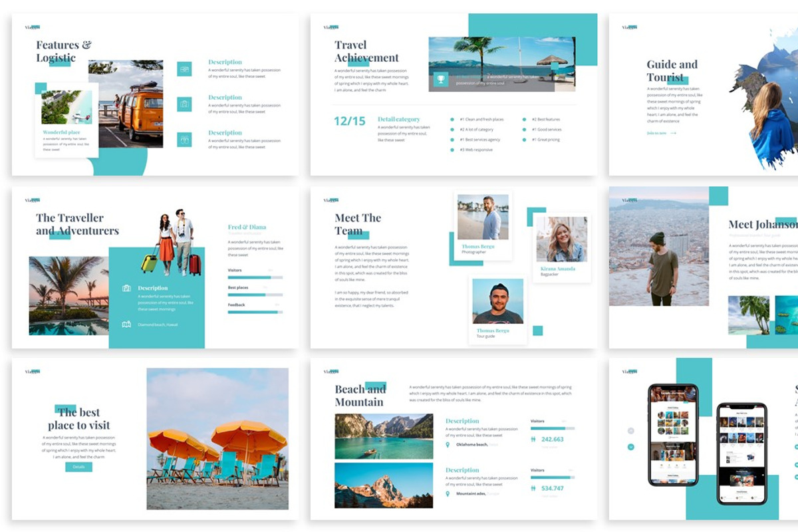Select Thomas Bergu Tour guide portrait
798x532 pixels.
[x=498, y=301]
